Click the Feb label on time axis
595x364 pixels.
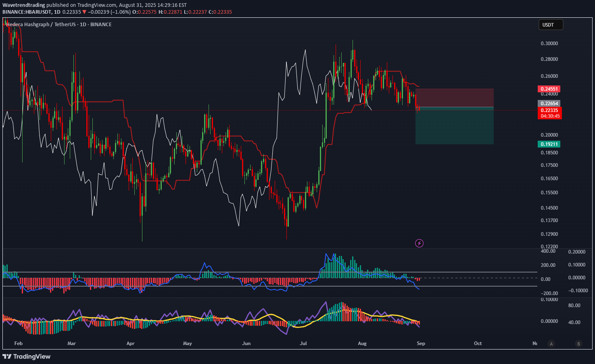18,343
